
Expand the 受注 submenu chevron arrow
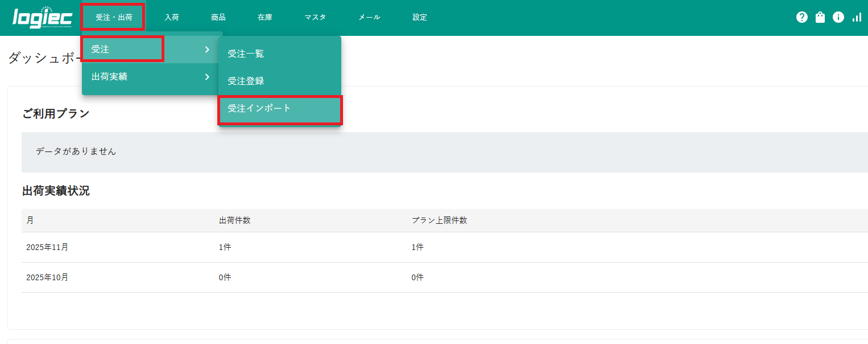pos(207,50)
